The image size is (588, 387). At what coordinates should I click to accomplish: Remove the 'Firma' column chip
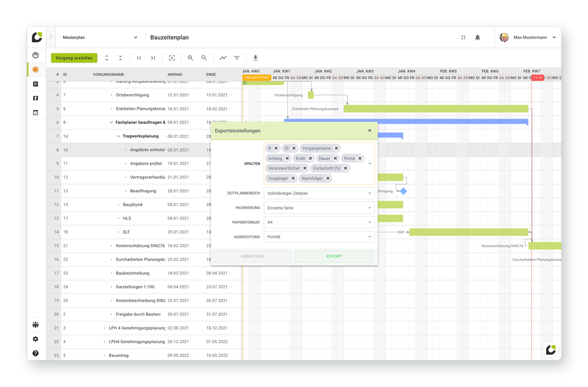(360, 158)
